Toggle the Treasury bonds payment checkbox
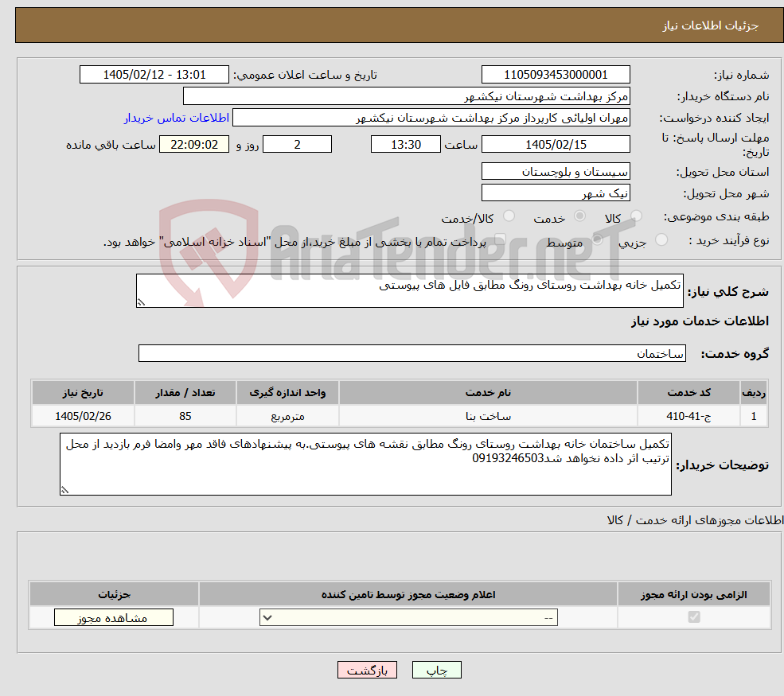 point(500,240)
